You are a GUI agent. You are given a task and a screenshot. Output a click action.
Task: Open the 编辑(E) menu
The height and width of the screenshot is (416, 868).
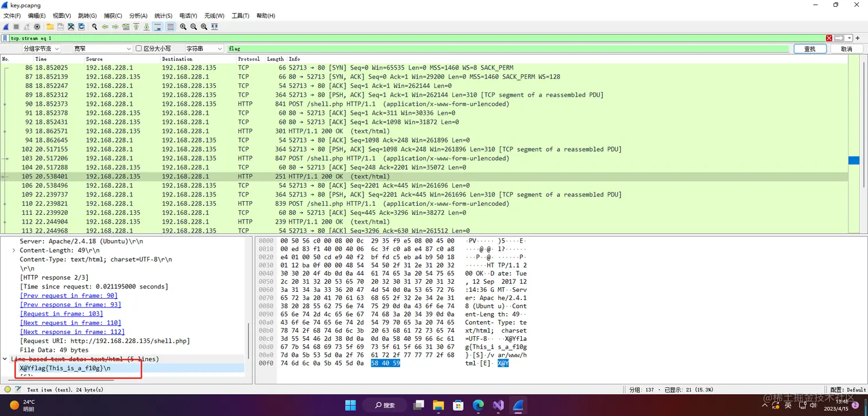(x=37, y=16)
